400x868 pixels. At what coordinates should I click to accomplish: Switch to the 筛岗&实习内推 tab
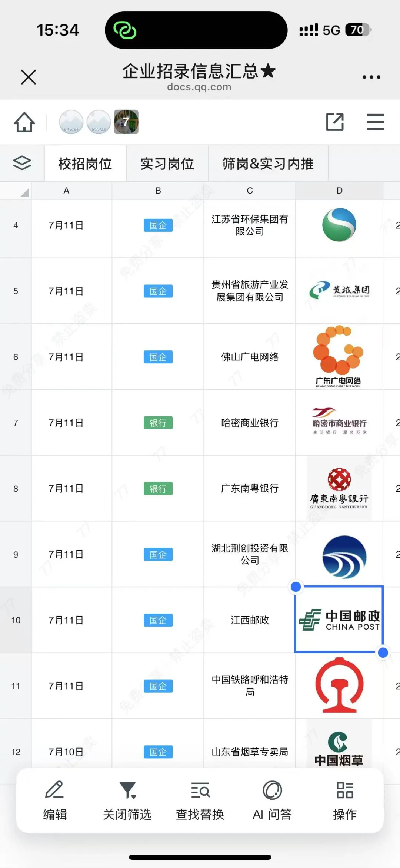268,164
